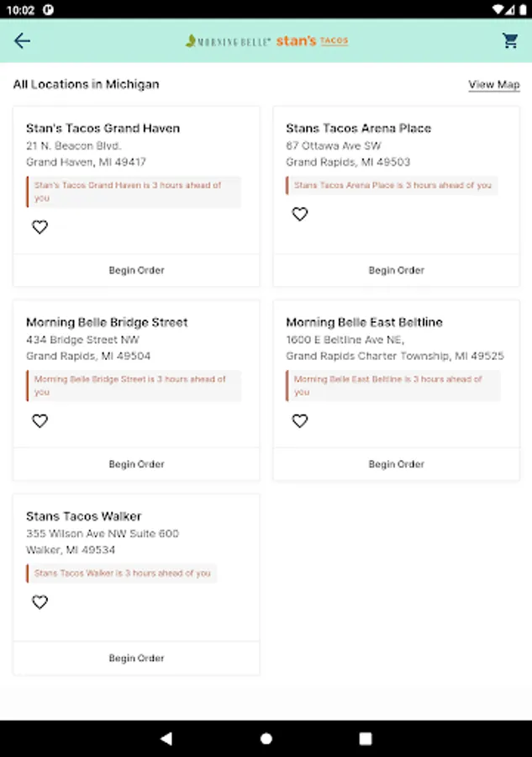This screenshot has height=757, width=532.
Task: Begin Order at Stans Tacos Arena Place
Action: (x=396, y=270)
